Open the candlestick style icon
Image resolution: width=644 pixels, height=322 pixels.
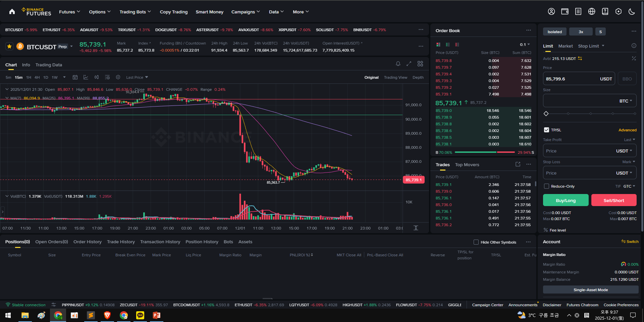click(x=96, y=77)
